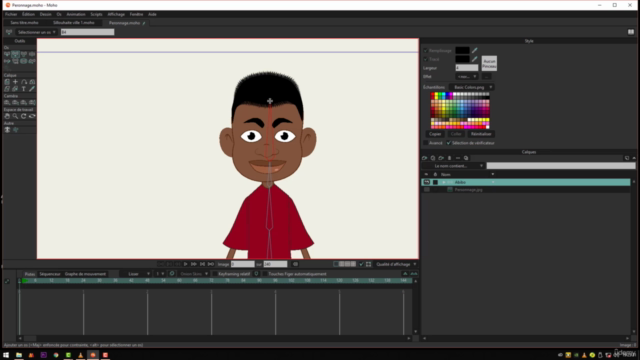640x360 pixels.
Task: Toggle visibility of Personnage.jpg layer
Action: point(427,190)
